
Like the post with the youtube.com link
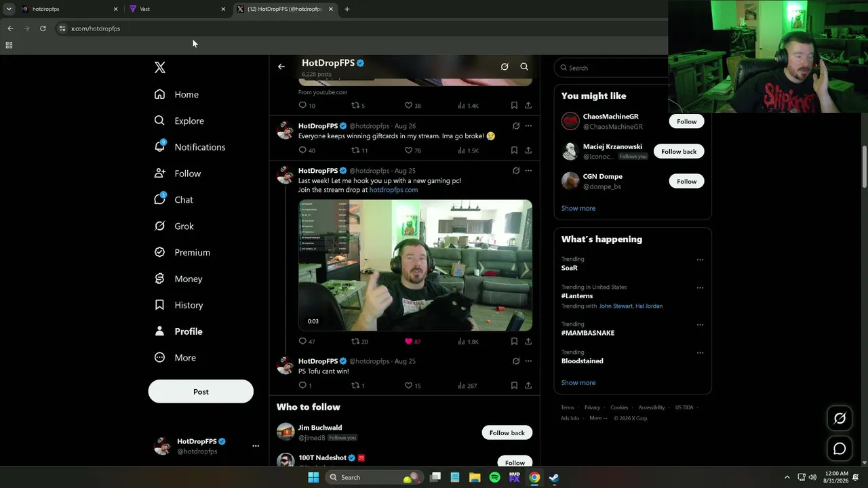coord(408,106)
